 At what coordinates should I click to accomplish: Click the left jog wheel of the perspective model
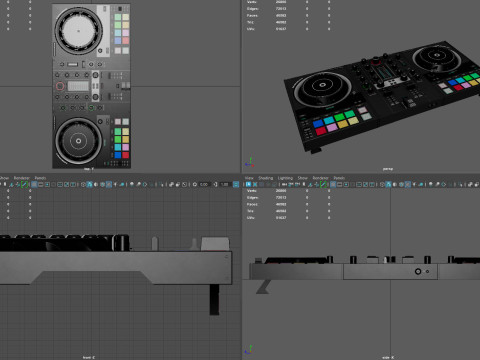coord(322,88)
